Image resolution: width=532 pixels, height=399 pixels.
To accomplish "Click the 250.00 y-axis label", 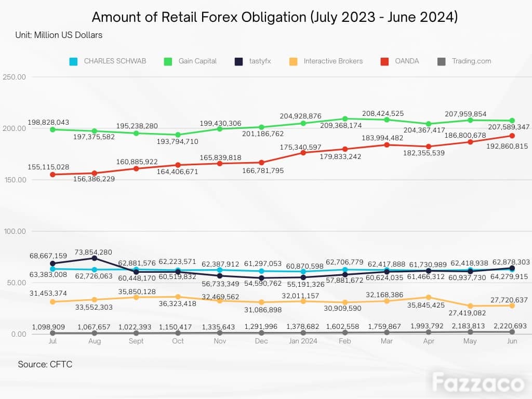I will coord(14,77).
